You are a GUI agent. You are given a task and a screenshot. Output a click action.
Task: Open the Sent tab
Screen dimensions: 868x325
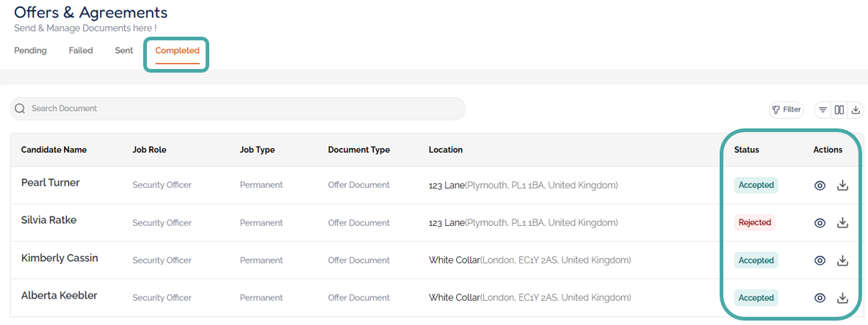pyautogui.click(x=124, y=51)
